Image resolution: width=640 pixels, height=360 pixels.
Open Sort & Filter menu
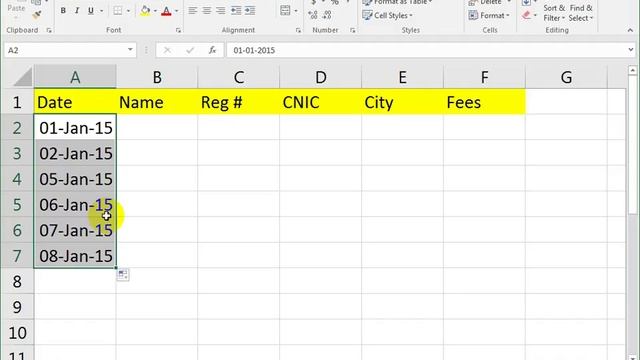coord(554,13)
